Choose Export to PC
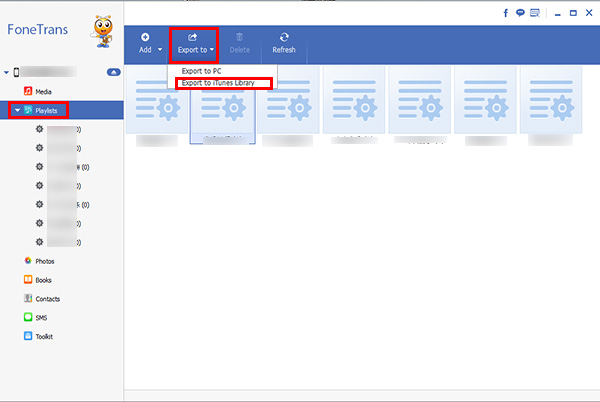 pyautogui.click(x=201, y=71)
